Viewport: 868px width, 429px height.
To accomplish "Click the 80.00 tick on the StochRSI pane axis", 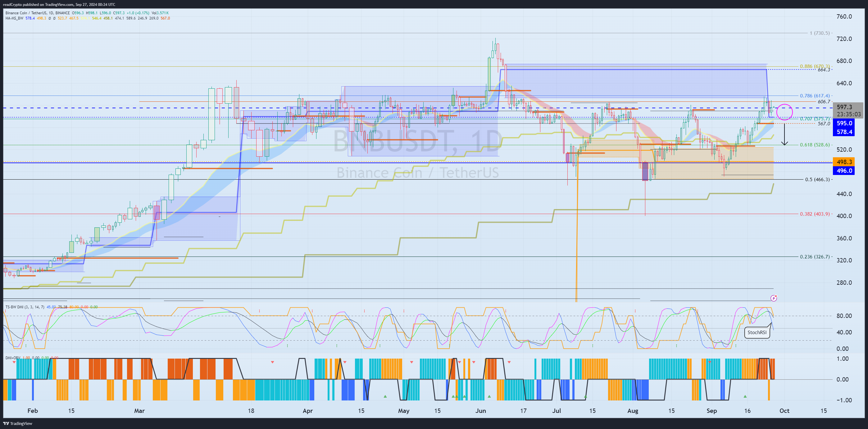I will click(844, 315).
